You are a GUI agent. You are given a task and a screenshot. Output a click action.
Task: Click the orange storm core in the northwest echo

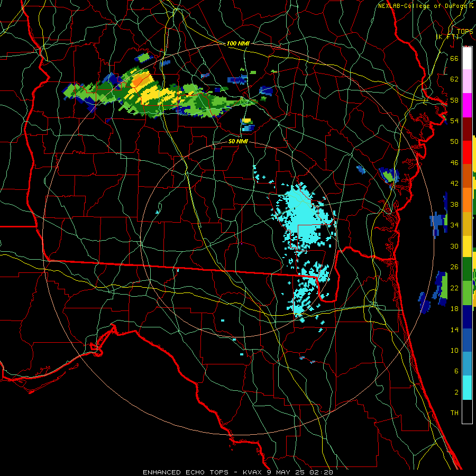coord(138,81)
